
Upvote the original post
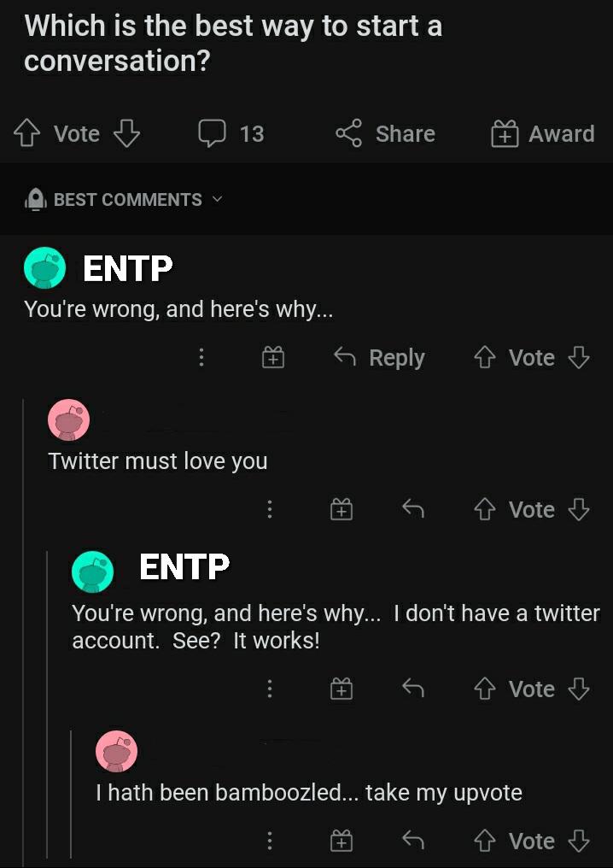(x=26, y=131)
